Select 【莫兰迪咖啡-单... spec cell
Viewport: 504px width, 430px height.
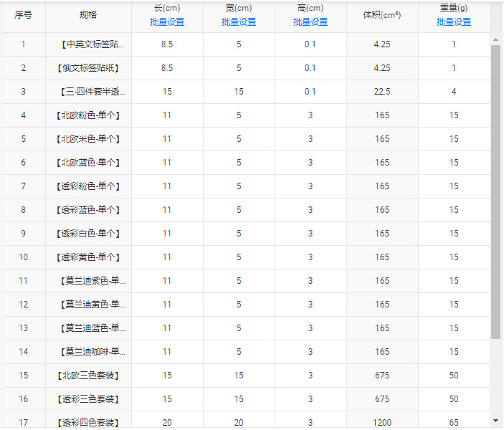pos(88,352)
